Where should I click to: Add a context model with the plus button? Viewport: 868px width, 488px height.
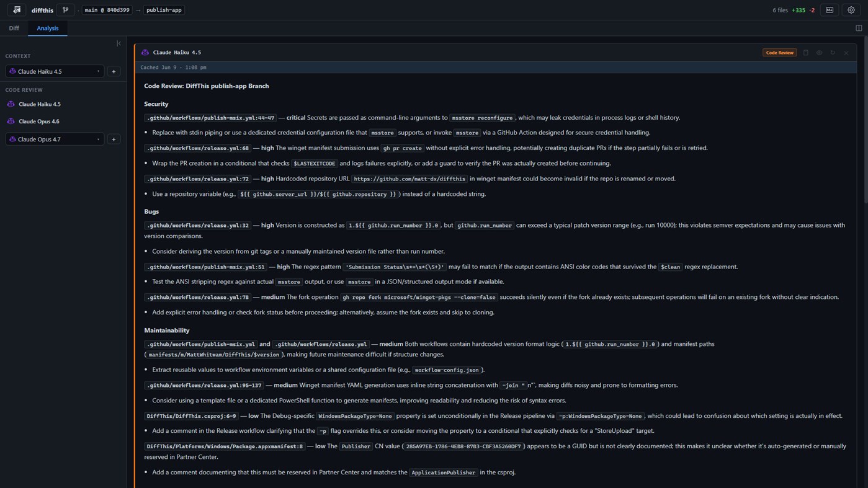click(x=114, y=71)
